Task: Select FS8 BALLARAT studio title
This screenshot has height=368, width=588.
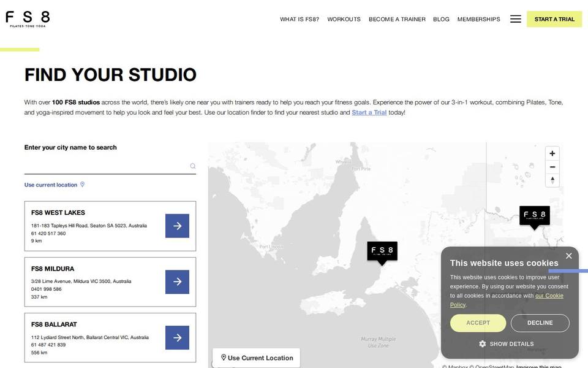Action: pyautogui.click(x=54, y=324)
